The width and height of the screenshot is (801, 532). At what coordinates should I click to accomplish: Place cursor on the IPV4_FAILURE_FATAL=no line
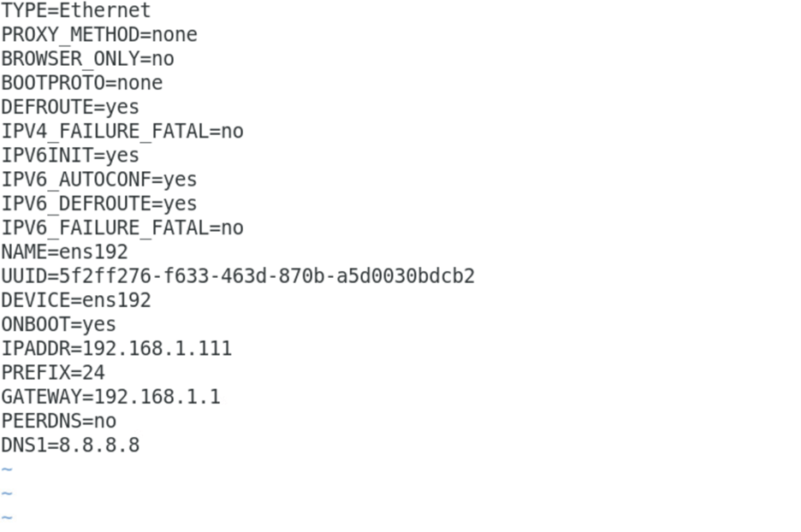122,131
